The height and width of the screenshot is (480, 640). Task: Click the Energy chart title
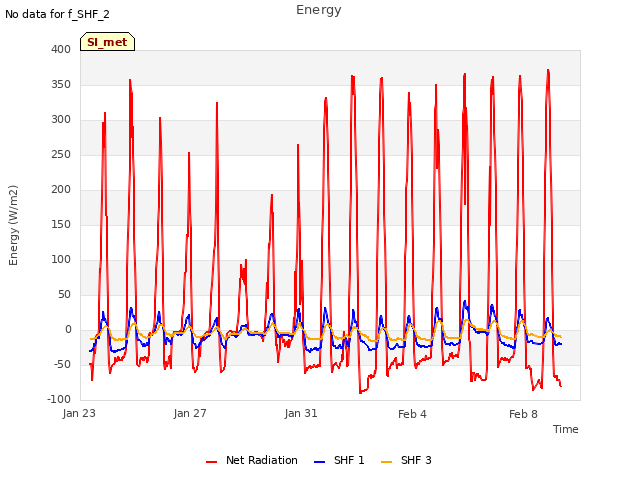(x=319, y=10)
